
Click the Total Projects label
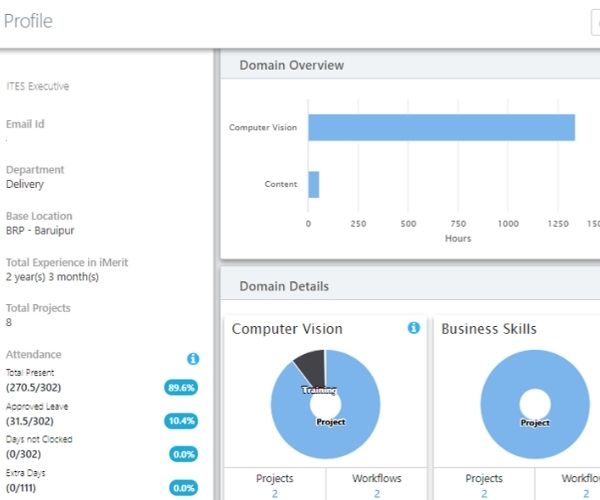coord(38,308)
